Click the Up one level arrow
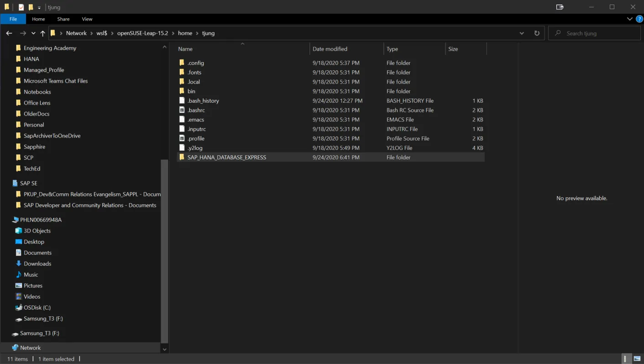644x364 pixels. [42, 33]
